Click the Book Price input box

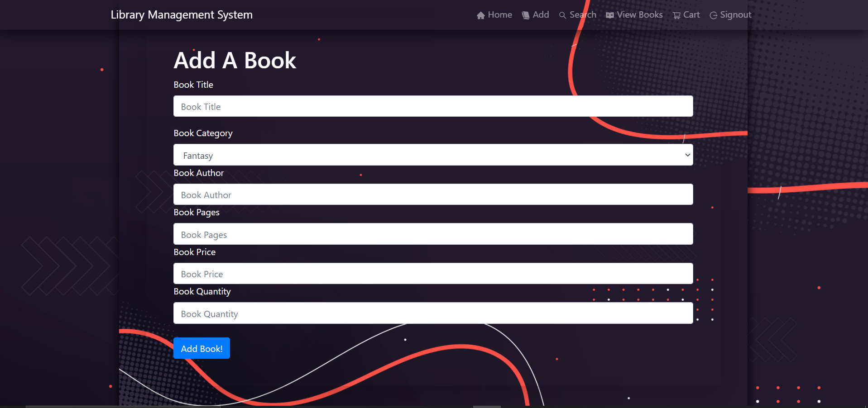(x=433, y=273)
